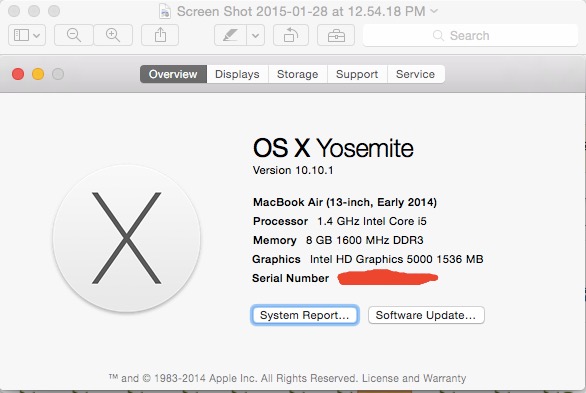Open the License and Warranty link
This screenshot has height=393, width=586.
(x=414, y=378)
